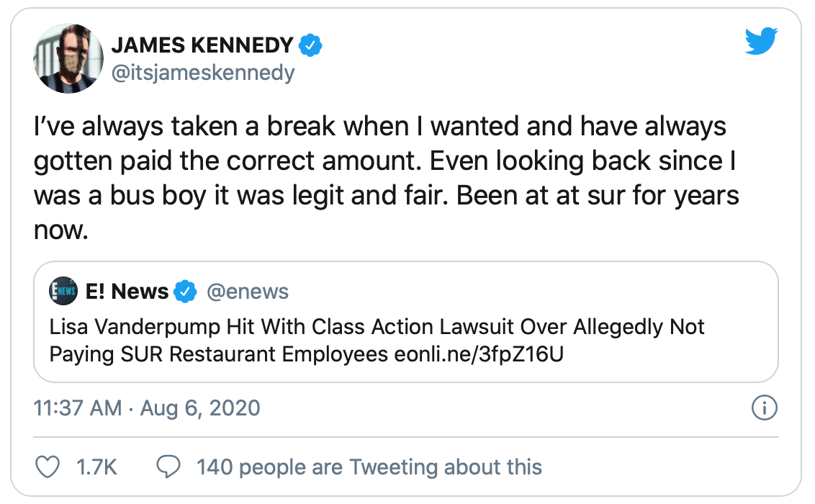Open the @itsjameskennedy handle link
This screenshot has height=504, width=815.
tap(202, 73)
